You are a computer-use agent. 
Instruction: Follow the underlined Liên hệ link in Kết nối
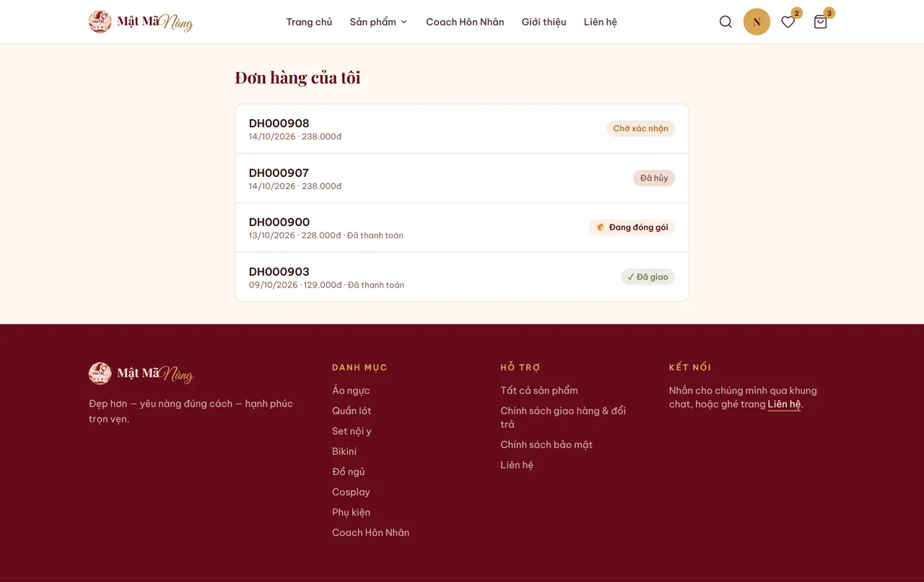click(x=784, y=404)
